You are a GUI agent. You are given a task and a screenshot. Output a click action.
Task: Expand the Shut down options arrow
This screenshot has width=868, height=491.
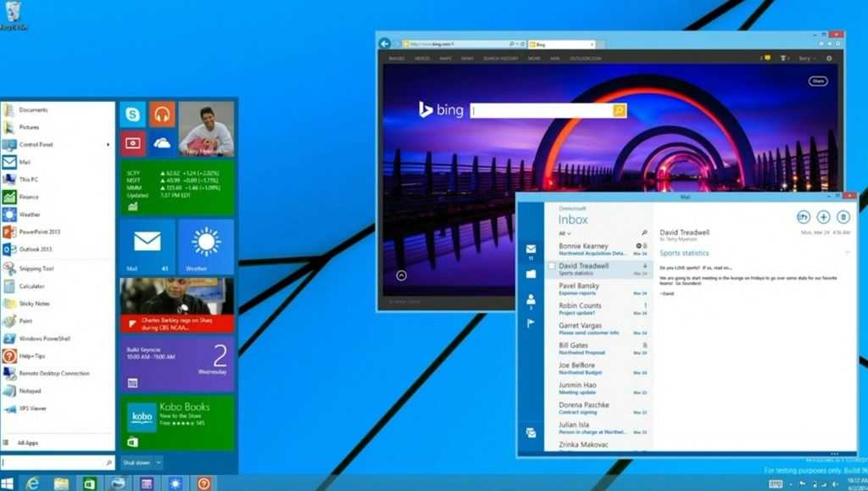click(158, 462)
